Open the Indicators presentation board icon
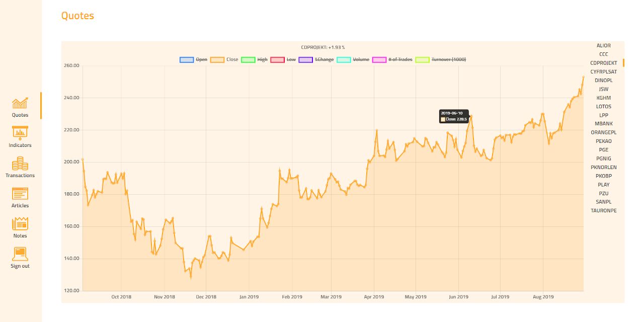 click(20, 133)
